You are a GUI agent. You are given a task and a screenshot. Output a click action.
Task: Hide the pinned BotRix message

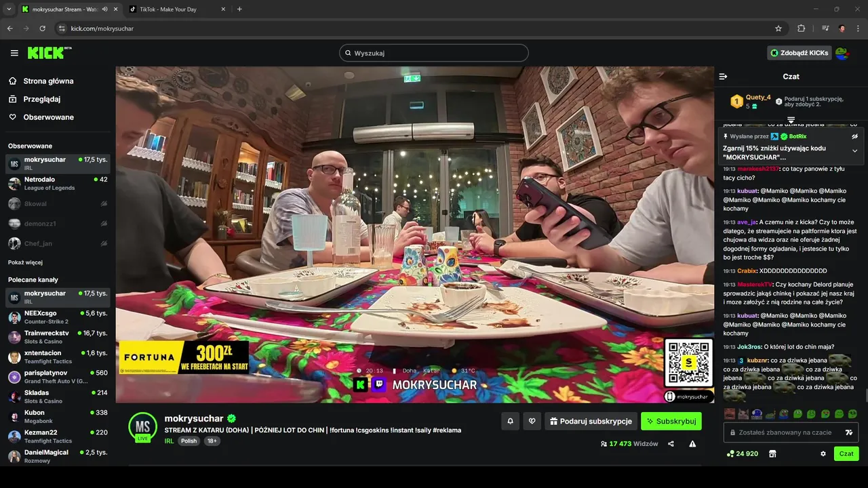[x=855, y=136]
